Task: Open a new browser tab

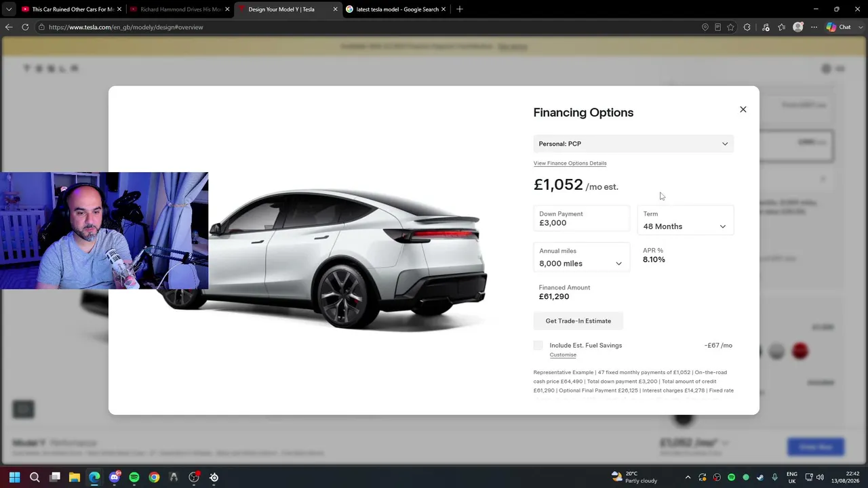Action: coord(459,9)
